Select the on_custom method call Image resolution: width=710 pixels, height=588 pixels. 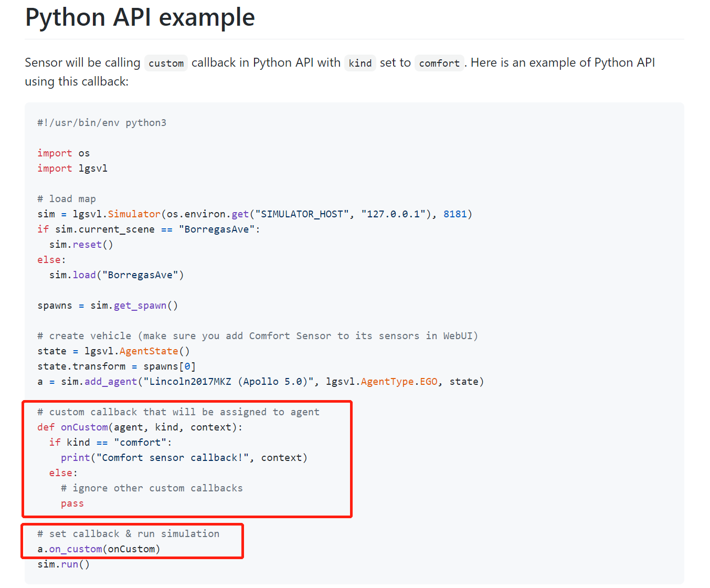(x=75, y=549)
